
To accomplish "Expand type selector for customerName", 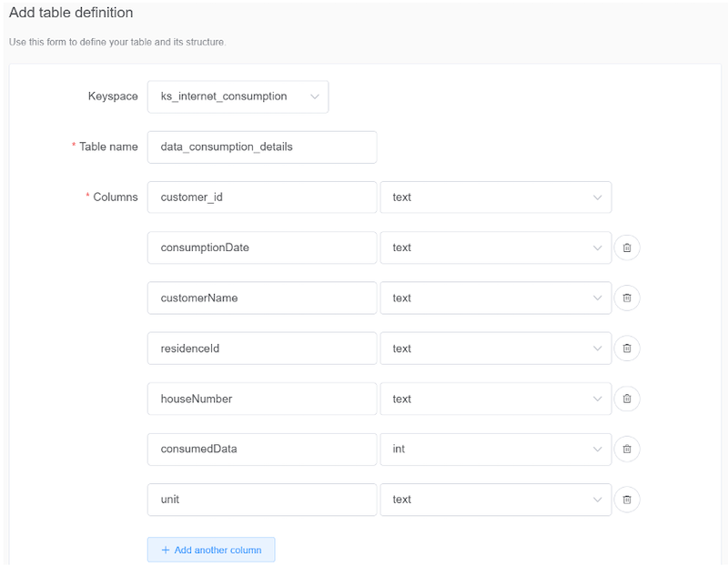I will [495, 298].
